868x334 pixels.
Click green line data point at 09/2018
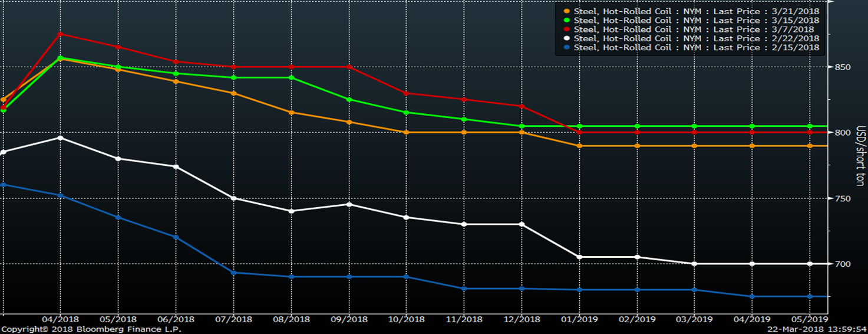pyautogui.click(x=349, y=100)
